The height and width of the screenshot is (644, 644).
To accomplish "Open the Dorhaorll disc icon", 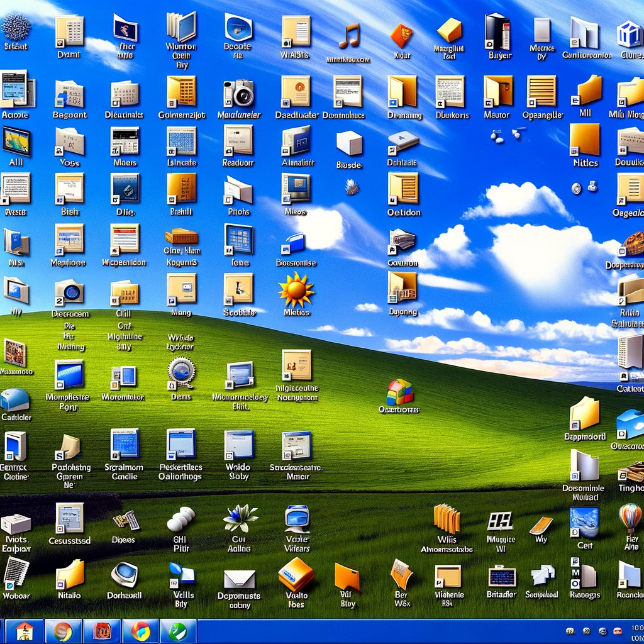I will [125, 574].
